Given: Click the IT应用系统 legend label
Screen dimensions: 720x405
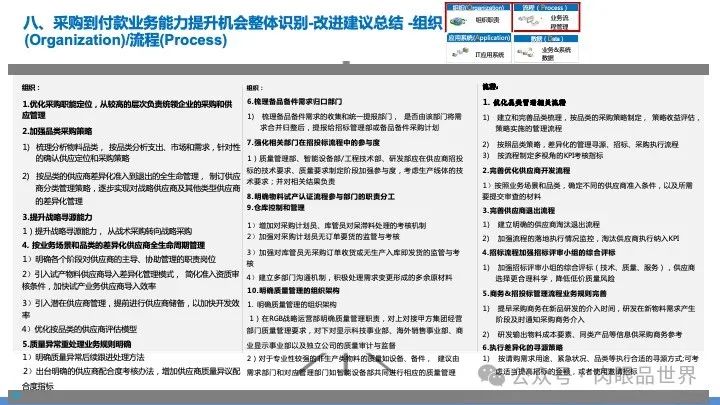Looking at the screenshot, I should 489,55.
